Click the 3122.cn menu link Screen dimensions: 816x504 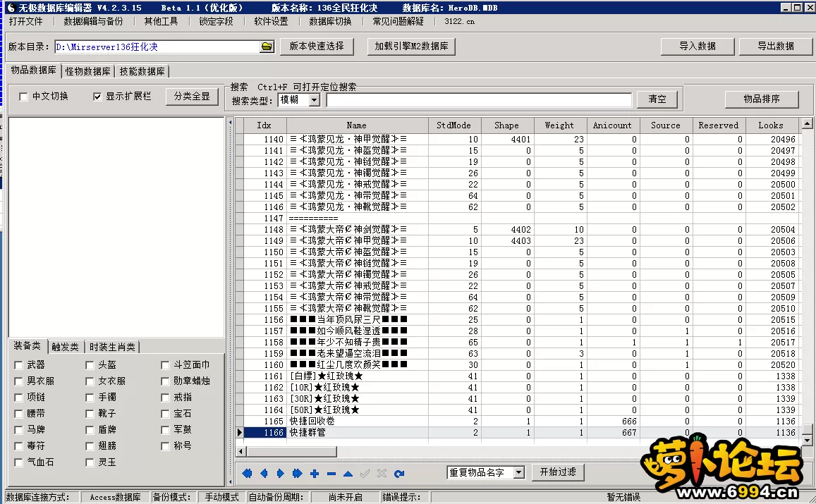pyautogui.click(x=459, y=21)
